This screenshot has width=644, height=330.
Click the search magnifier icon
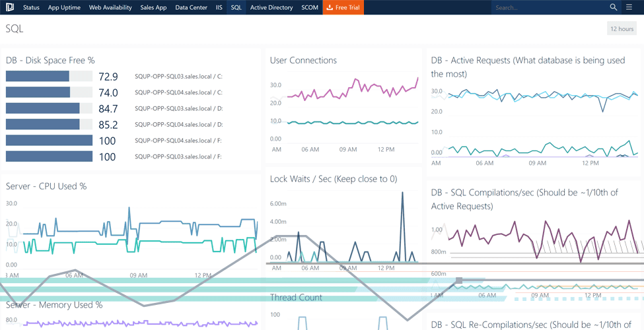(x=613, y=7)
